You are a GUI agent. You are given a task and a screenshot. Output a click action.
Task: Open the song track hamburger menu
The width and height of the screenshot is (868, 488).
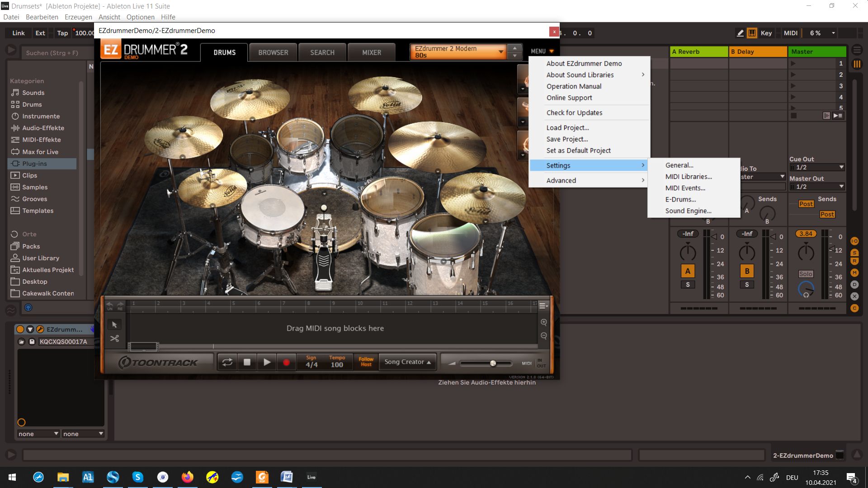[x=543, y=306]
